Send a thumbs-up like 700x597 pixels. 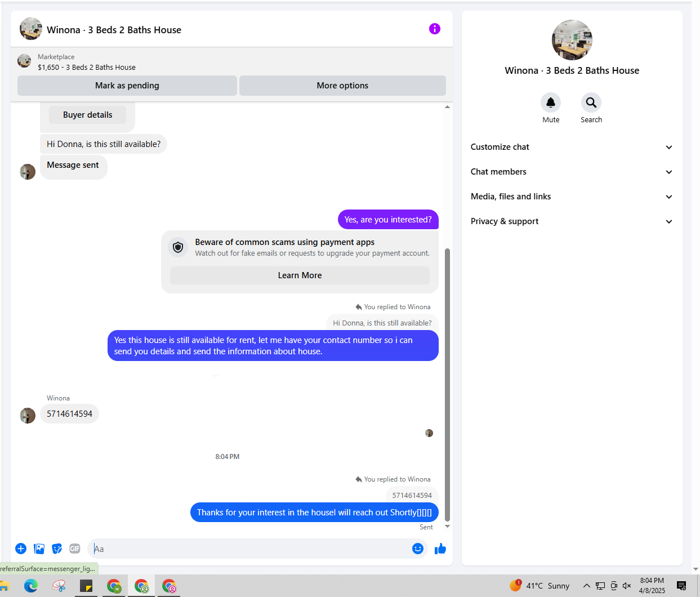coord(440,549)
